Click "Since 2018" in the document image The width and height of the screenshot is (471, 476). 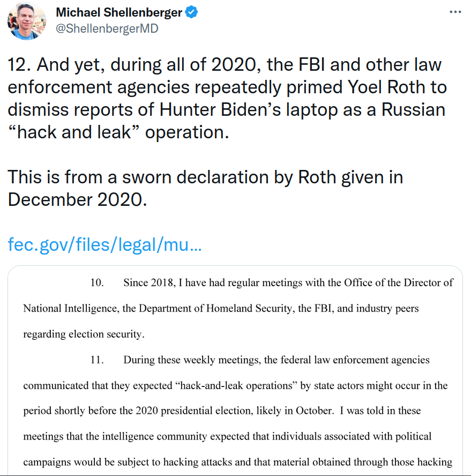[149, 282]
